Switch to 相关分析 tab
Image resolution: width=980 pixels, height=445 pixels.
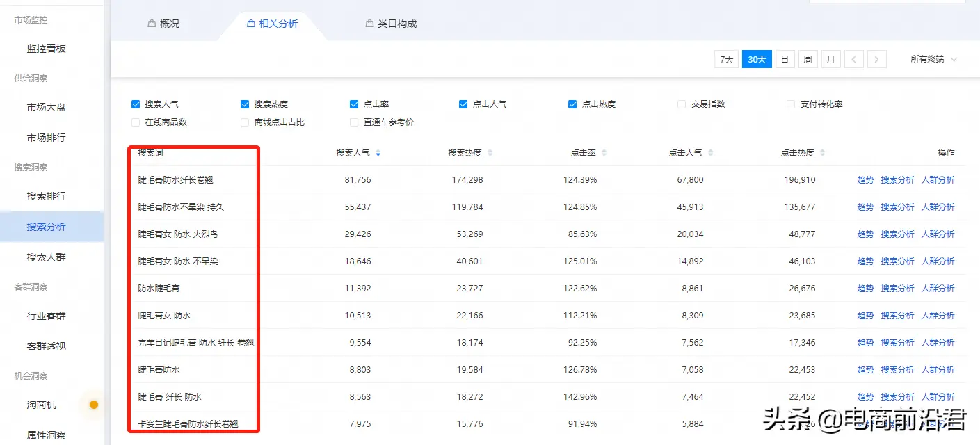273,24
